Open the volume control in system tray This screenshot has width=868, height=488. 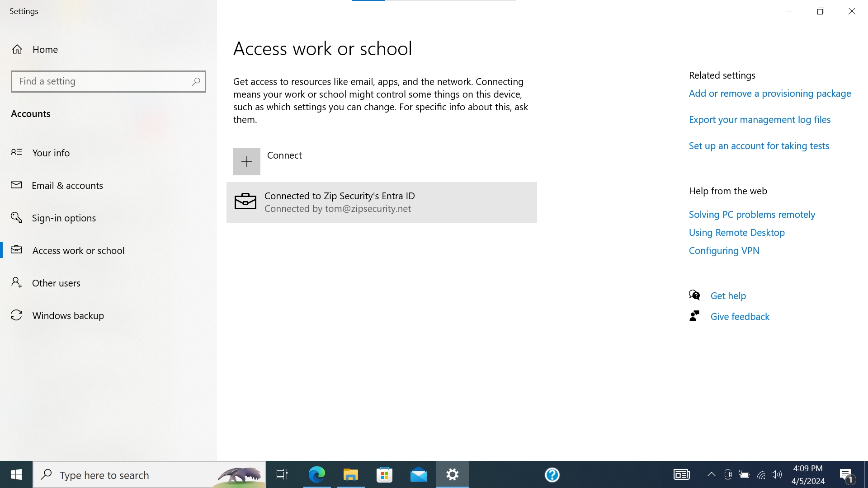(x=777, y=474)
